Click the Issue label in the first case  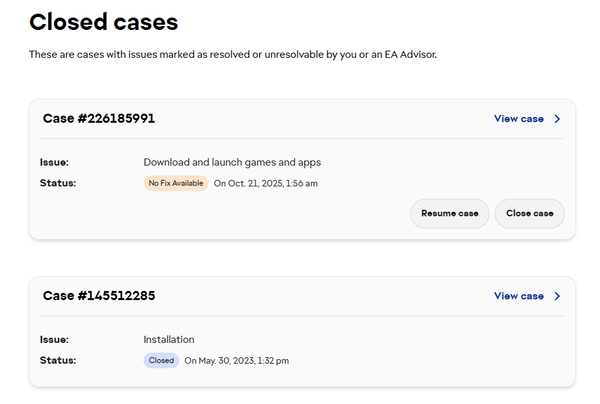click(x=54, y=162)
